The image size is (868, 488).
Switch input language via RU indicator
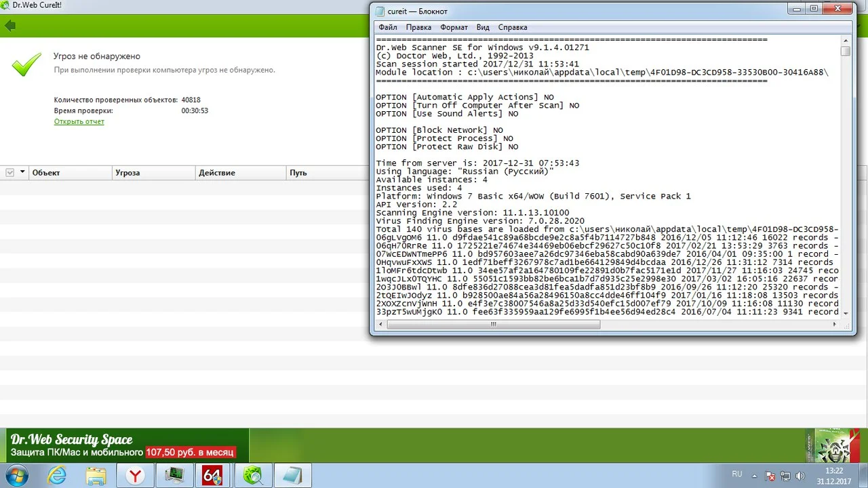click(736, 475)
